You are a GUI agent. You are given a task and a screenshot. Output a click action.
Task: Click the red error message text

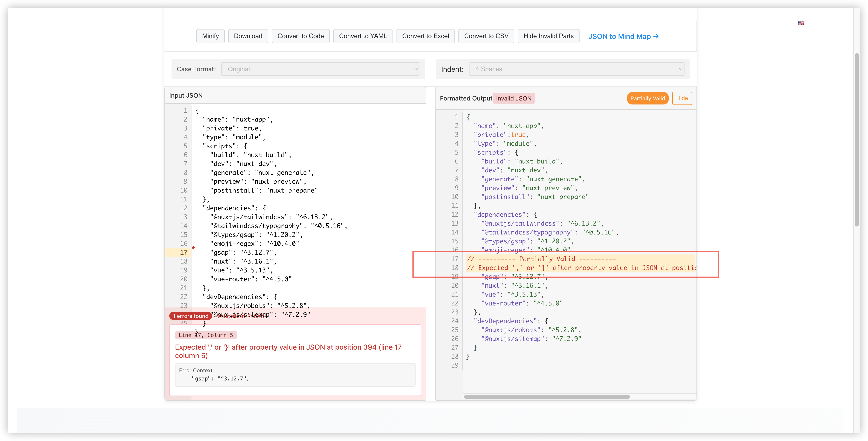[x=288, y=351]
